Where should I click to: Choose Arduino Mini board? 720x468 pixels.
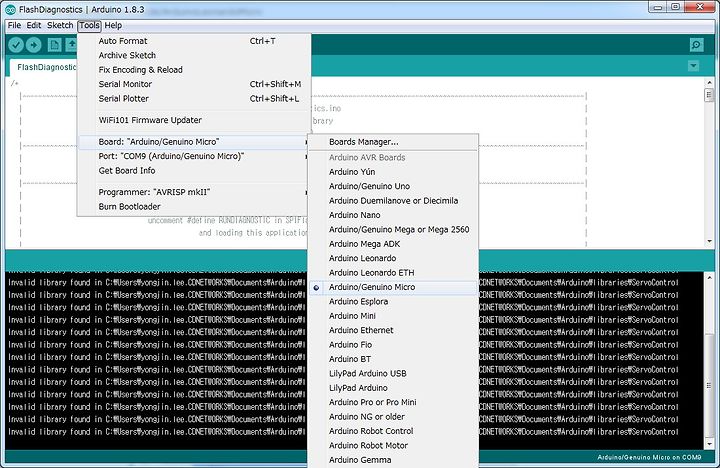(x=393, y=316)
